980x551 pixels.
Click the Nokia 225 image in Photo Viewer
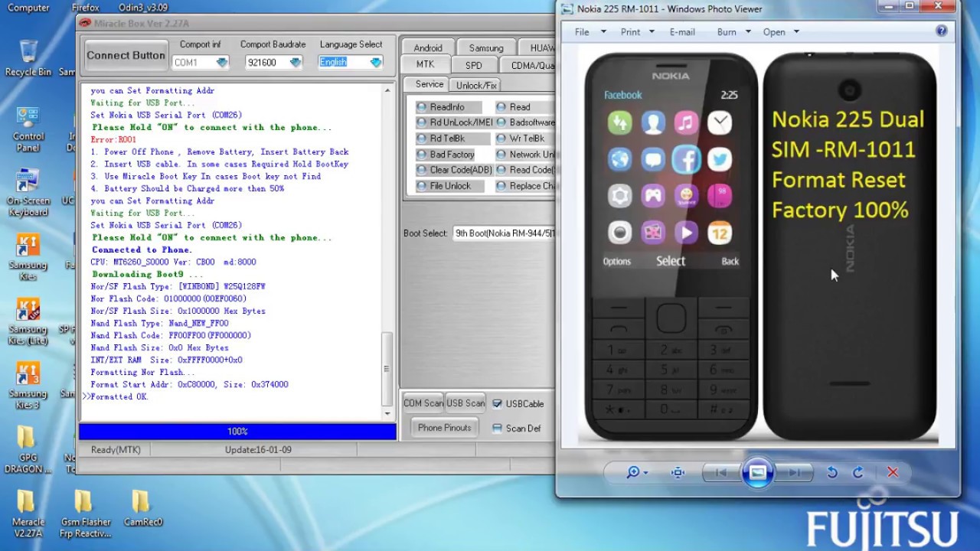758,246
